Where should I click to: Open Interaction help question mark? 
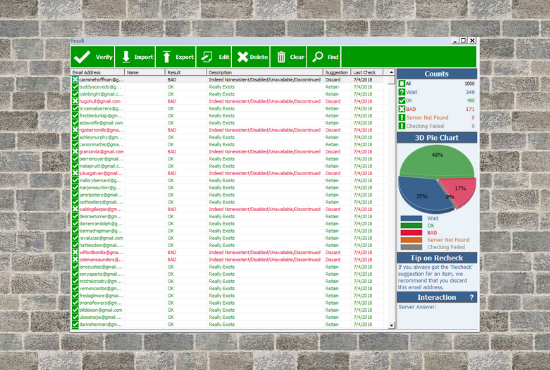pos(471,297)
